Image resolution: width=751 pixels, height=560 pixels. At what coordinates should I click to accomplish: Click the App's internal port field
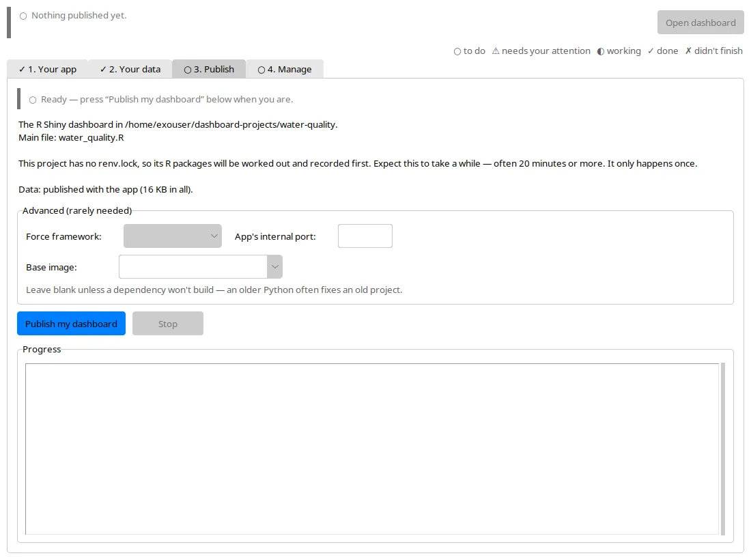(x=365, y=236)
